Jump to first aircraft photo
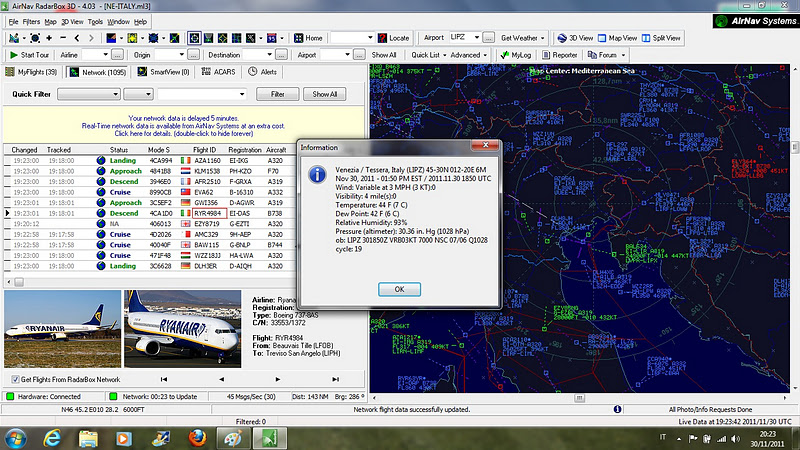The width and height of the screenshot is (800, 450). pos(164,379)
